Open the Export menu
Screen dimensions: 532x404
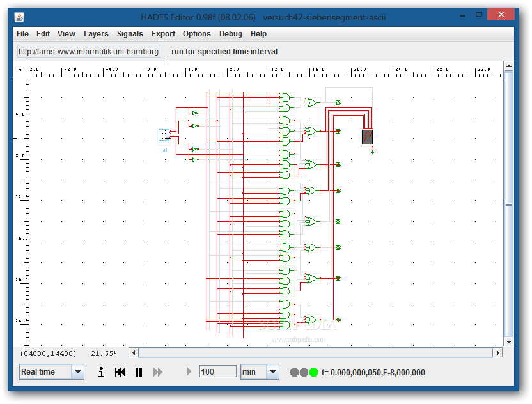click(x=163, y=34)
